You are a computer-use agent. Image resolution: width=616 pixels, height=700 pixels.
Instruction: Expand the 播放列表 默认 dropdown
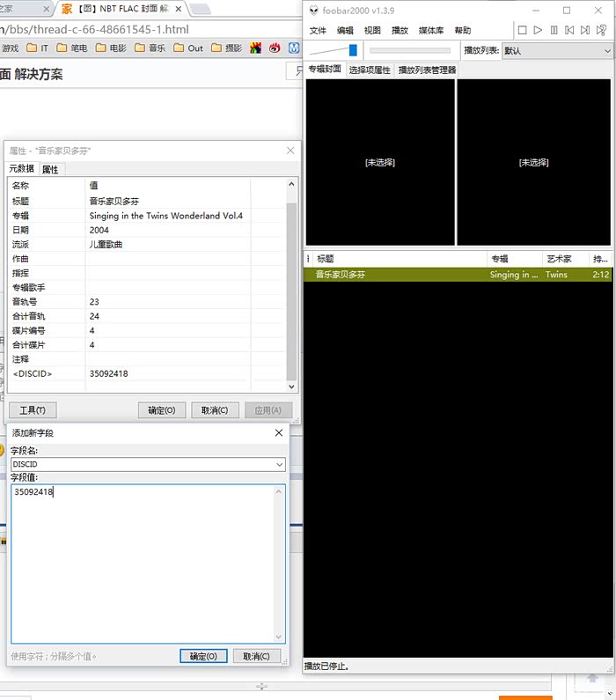(x=605, y=51)
